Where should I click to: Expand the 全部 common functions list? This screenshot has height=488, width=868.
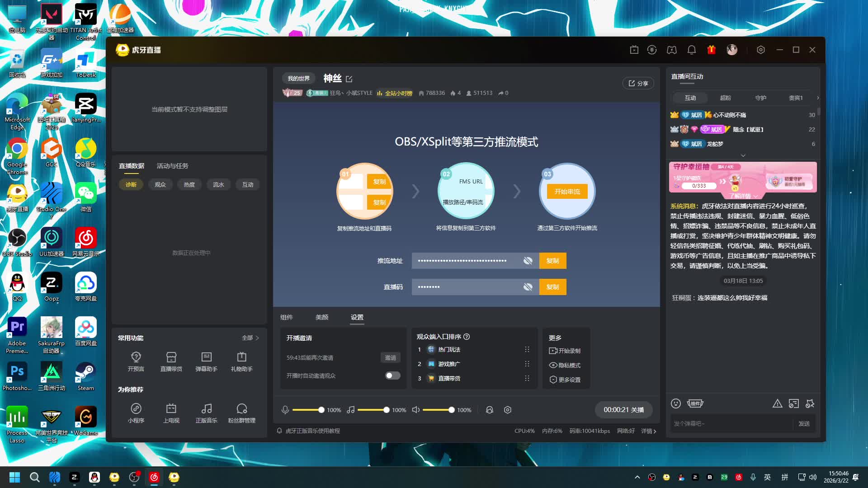click(x=250, y=338)
